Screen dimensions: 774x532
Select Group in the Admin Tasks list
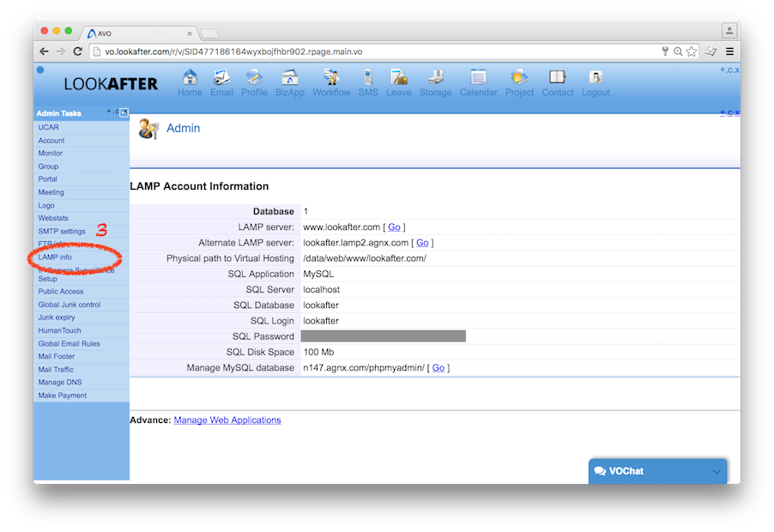pos(48,166)
